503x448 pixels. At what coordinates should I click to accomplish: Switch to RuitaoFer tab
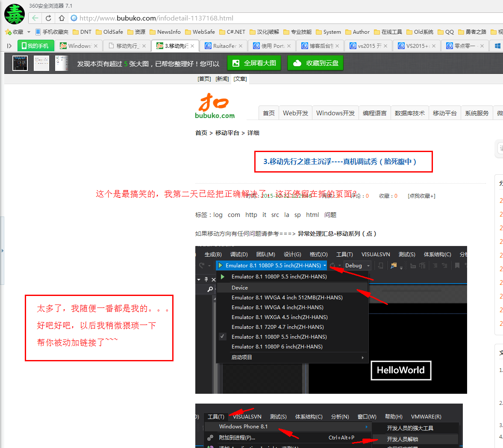tap(223, 46)
